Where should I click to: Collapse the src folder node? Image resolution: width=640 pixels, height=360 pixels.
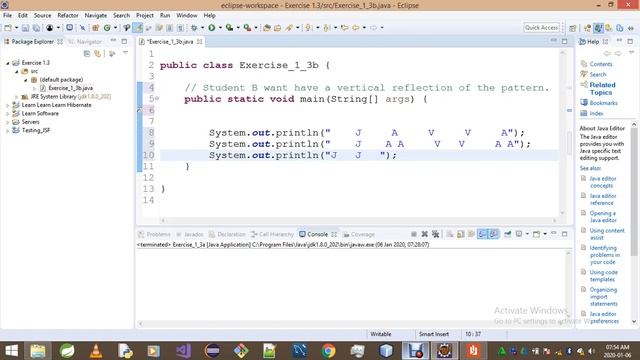pos(17,71)
